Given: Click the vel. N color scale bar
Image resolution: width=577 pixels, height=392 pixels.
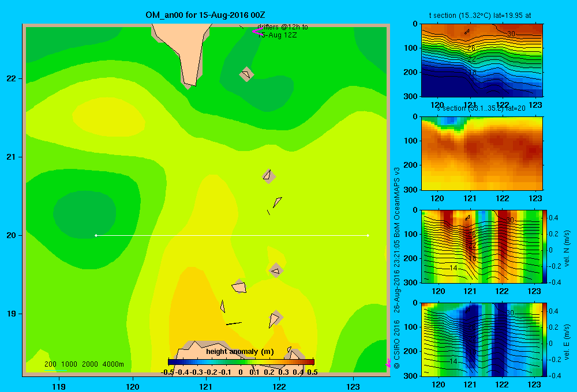Looking at the screenshot, I should pos(544,246).
